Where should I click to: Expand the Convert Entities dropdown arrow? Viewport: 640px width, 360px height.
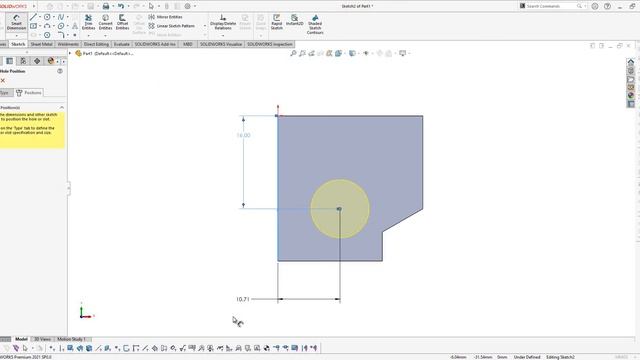tap(105, 36)
